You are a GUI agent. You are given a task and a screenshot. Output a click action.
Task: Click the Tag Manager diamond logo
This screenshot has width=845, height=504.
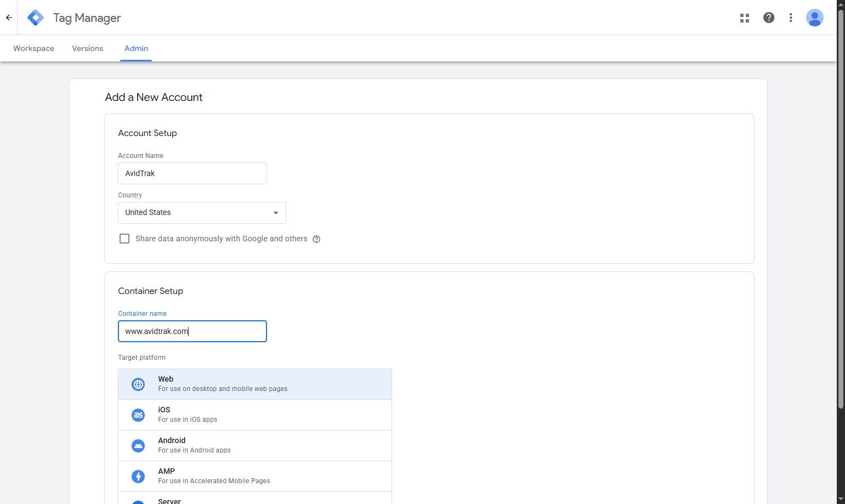[36, 18]
